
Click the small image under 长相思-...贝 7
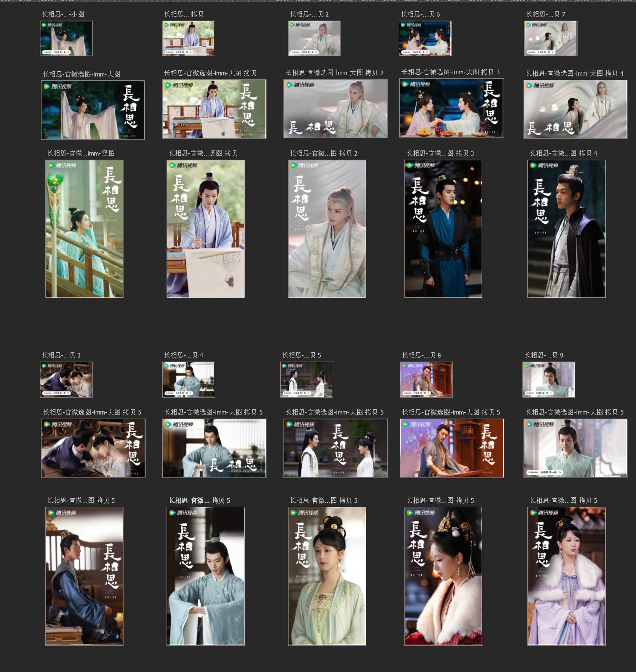tap(551, 38)
